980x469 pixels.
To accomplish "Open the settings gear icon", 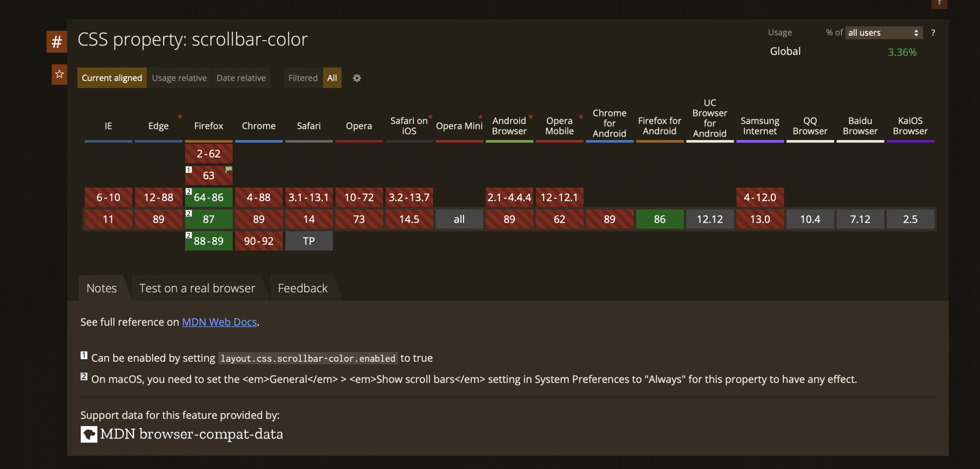I will coord(357,78).
